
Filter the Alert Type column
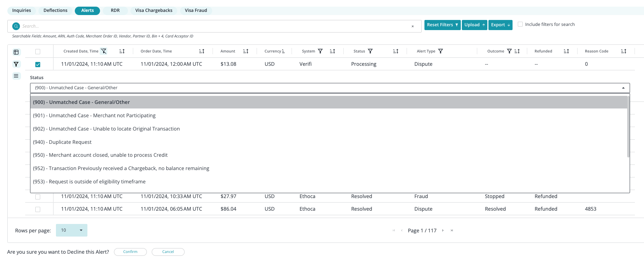(441, 51)
